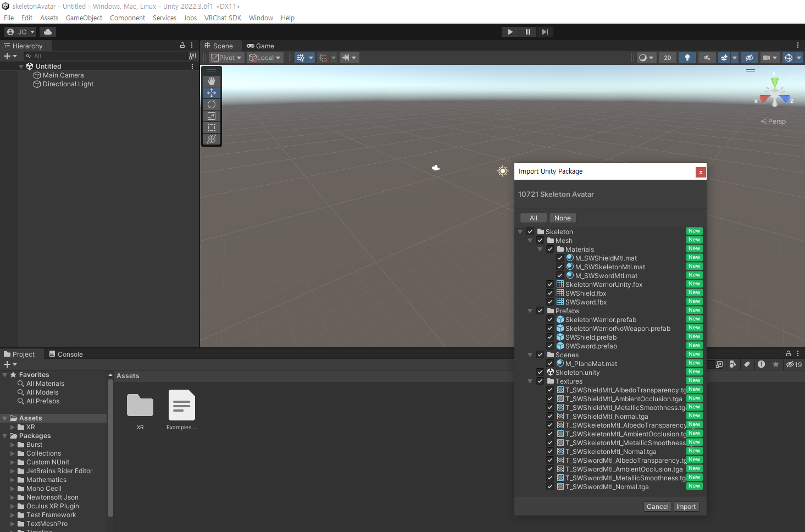The image size is (805, 532).
Task: Open scene camera settings dropdown
Action: pos(770,58)
